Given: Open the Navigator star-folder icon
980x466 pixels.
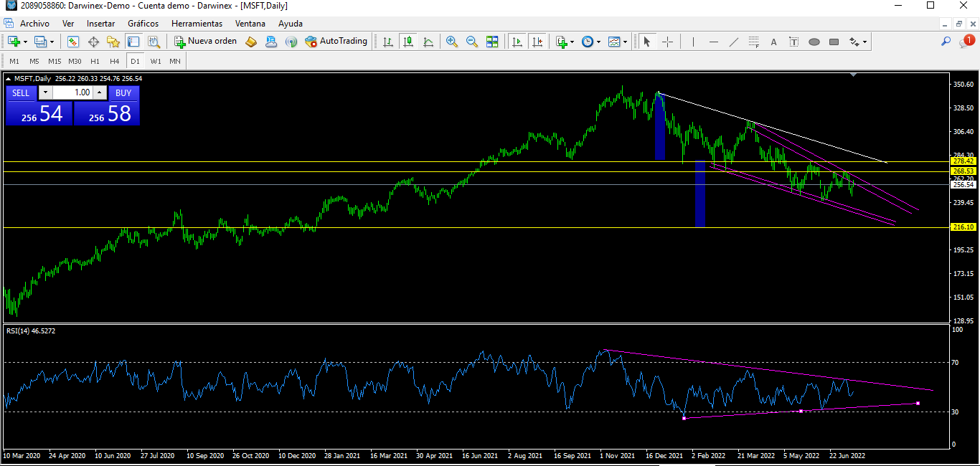Looking at the screenshot, I should tap(113, 42).
